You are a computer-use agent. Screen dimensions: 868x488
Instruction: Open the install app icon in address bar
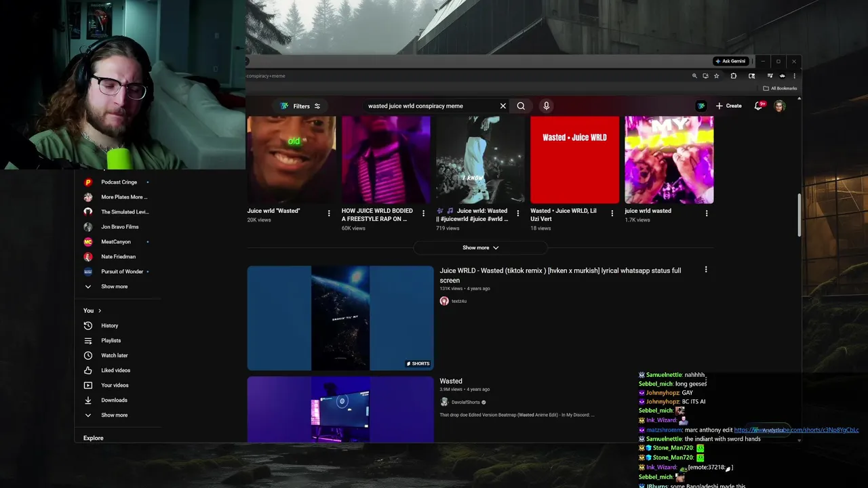click(705, 76)
